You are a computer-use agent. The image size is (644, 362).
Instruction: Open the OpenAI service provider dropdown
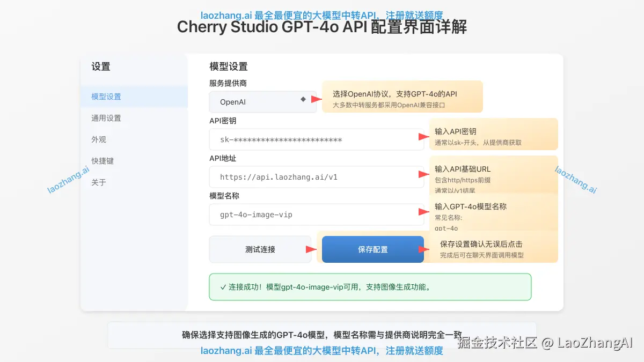coord(252,101)
